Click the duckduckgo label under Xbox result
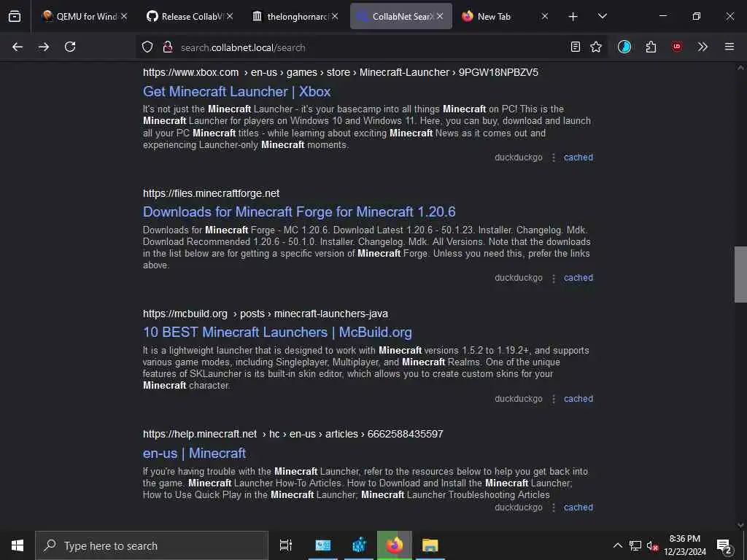Image resolution: width=747 pixels, height=560 pixels. pyautogui.click(x=519, y=157)
